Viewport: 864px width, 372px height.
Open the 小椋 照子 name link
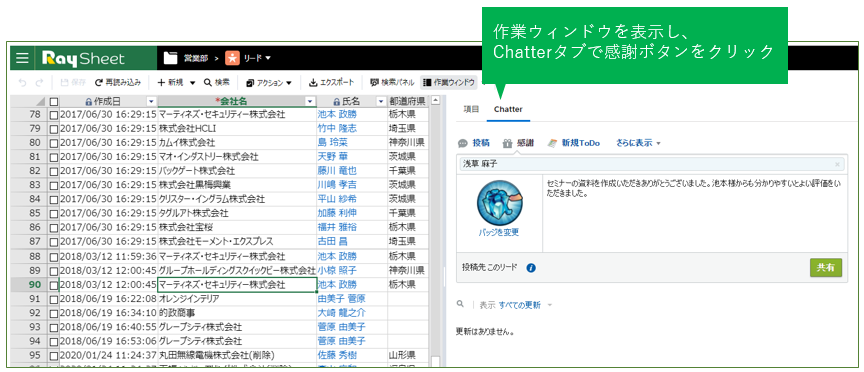pyautogui.click(x=337, y=271)
